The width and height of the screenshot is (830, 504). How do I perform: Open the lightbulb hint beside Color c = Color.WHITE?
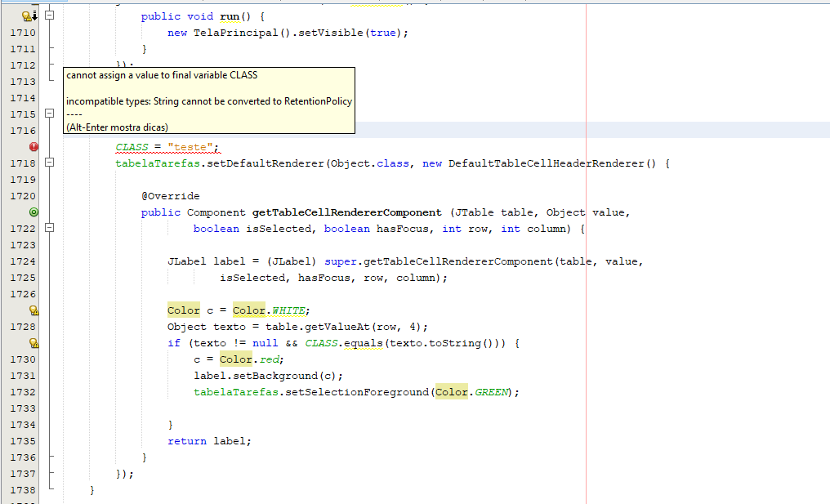point(33,310)
